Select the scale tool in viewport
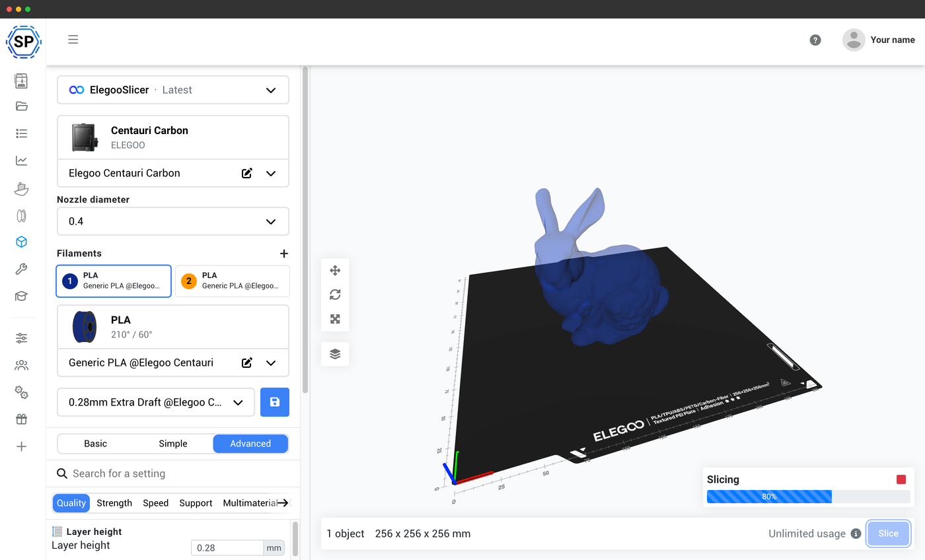The height and width of the screenshot is (560, 925). pyautogui.click(x=335, y=319)
